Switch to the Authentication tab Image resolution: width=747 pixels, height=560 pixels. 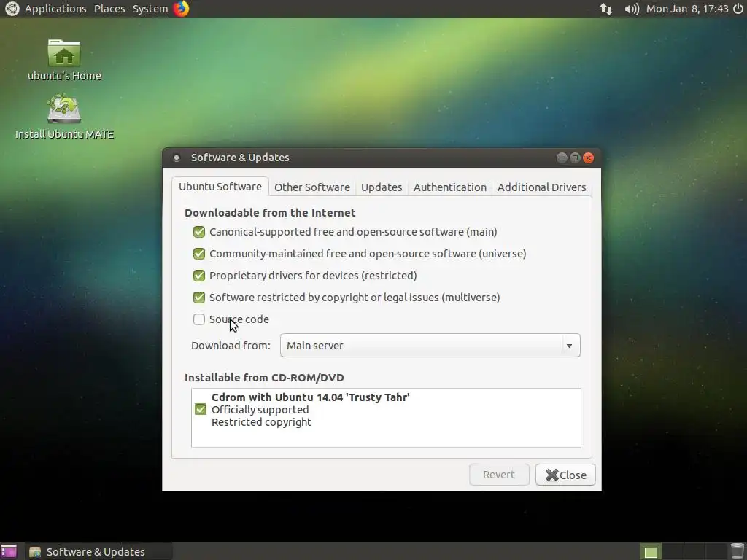pyautogui.click(x=449, y=187)
